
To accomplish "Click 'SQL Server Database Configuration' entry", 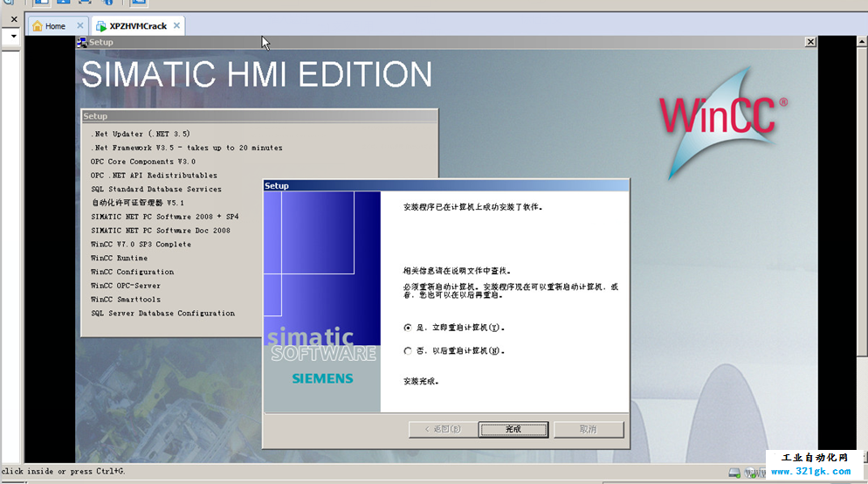I will 162,314.
